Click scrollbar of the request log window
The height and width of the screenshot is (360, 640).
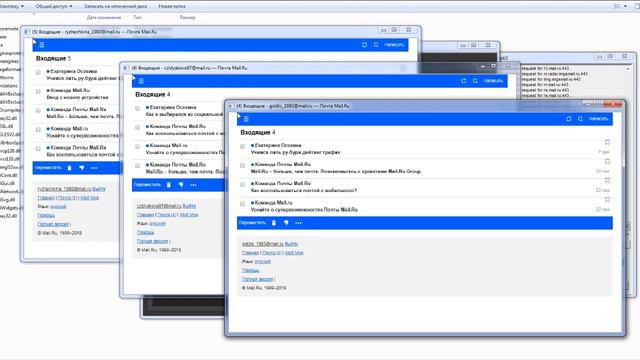(x=628, y=82)
